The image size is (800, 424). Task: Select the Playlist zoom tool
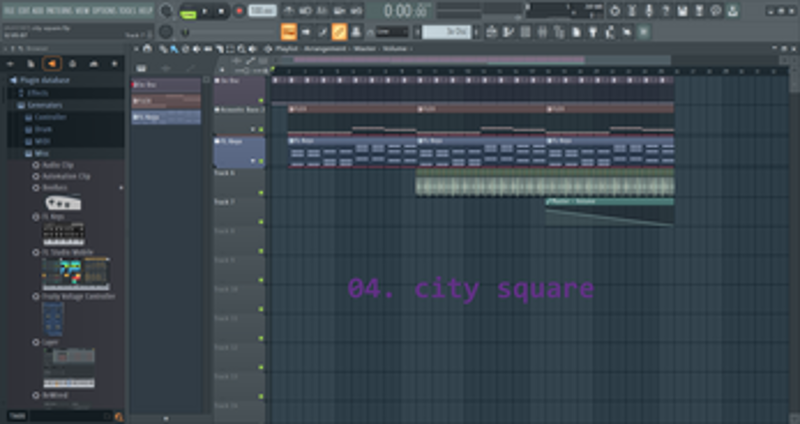241,49
